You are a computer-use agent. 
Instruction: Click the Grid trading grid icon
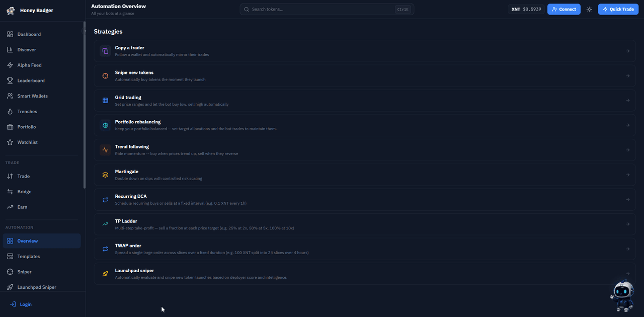coord(105,101)
